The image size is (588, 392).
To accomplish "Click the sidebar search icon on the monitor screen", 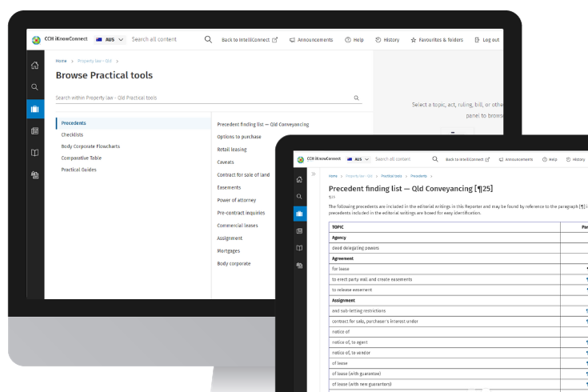I will pyautogui.click(x=34, y=87).
